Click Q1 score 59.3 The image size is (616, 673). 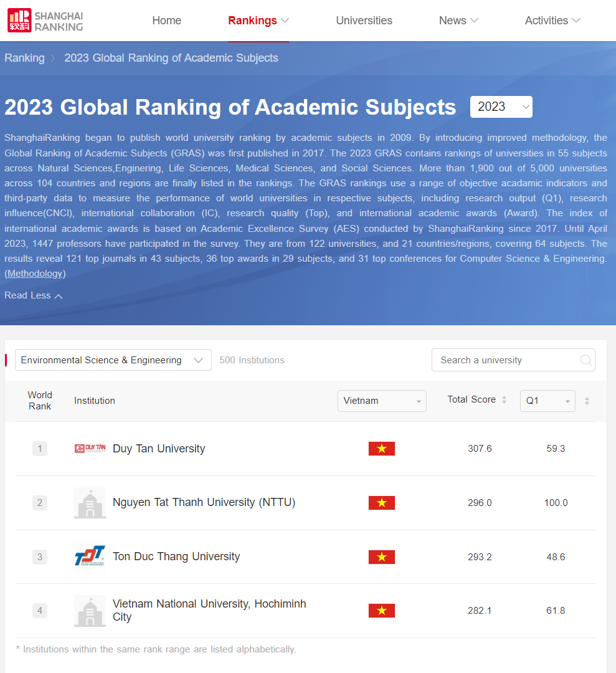(x=556, y=449)
